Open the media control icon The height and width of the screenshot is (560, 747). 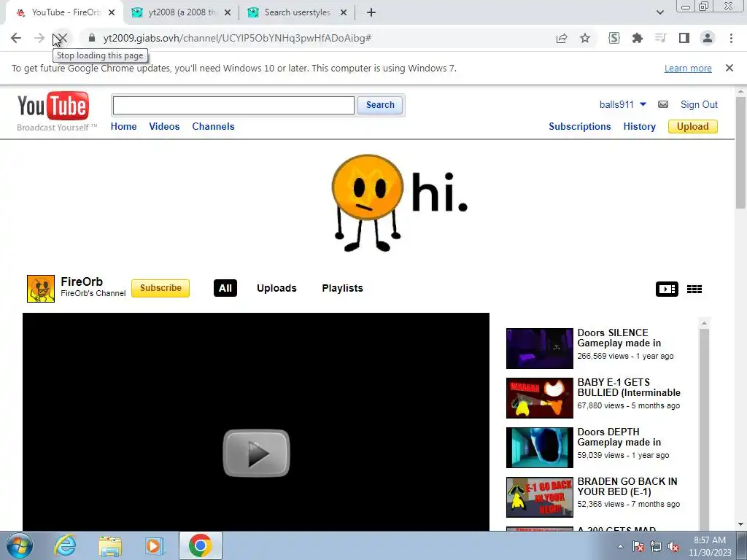click(661, 38)
